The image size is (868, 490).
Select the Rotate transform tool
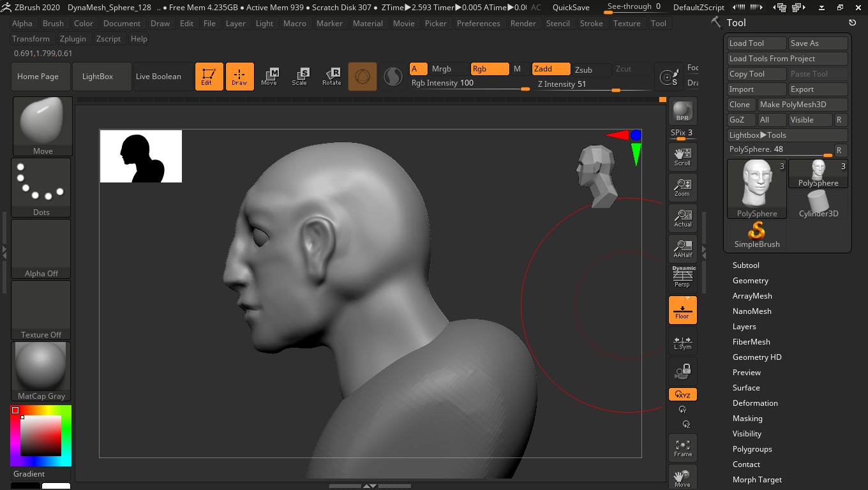(331, 77)
